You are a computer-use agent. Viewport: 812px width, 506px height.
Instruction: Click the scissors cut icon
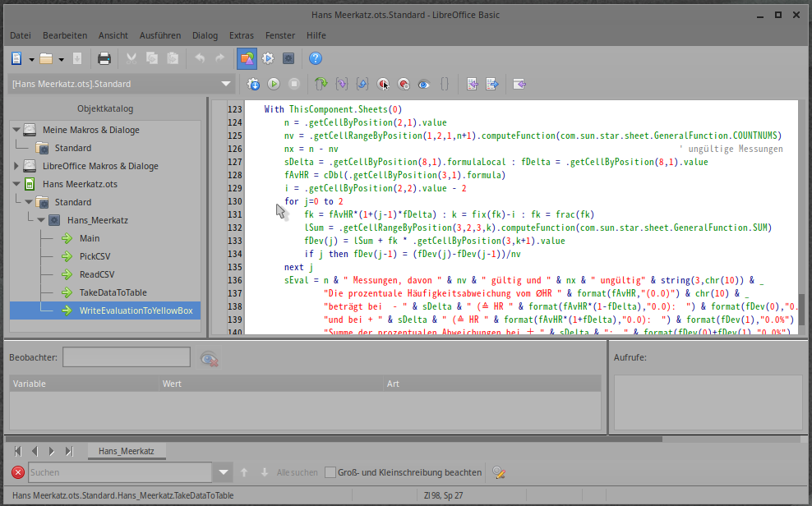tap(131, 58)
